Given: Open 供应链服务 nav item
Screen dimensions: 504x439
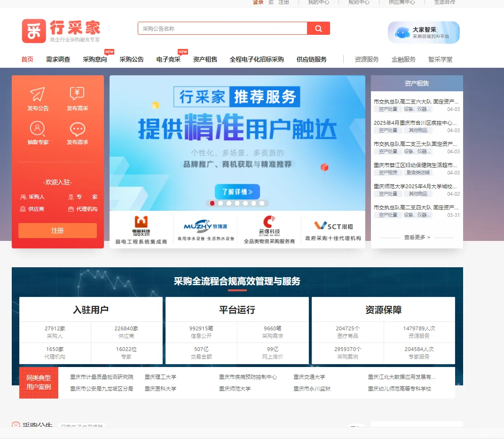Looking at the screenshot, I should pos(311,59).
